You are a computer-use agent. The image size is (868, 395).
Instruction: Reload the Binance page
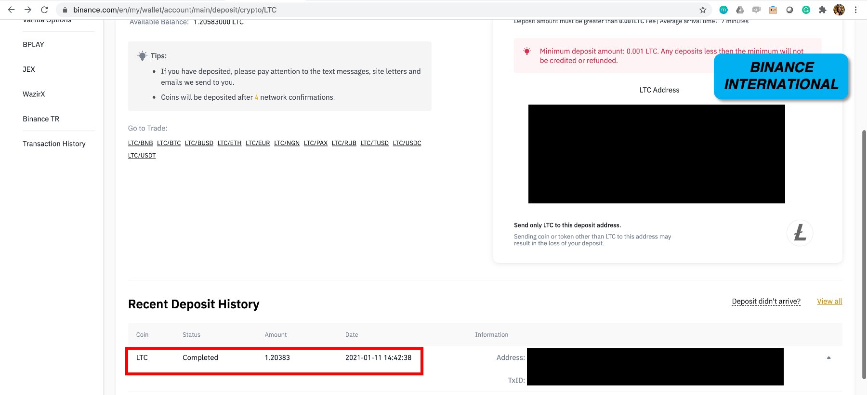(x=44, y=10)
